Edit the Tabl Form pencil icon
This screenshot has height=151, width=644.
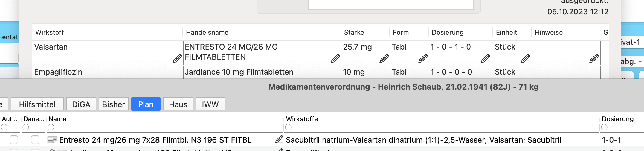point(423,58)
